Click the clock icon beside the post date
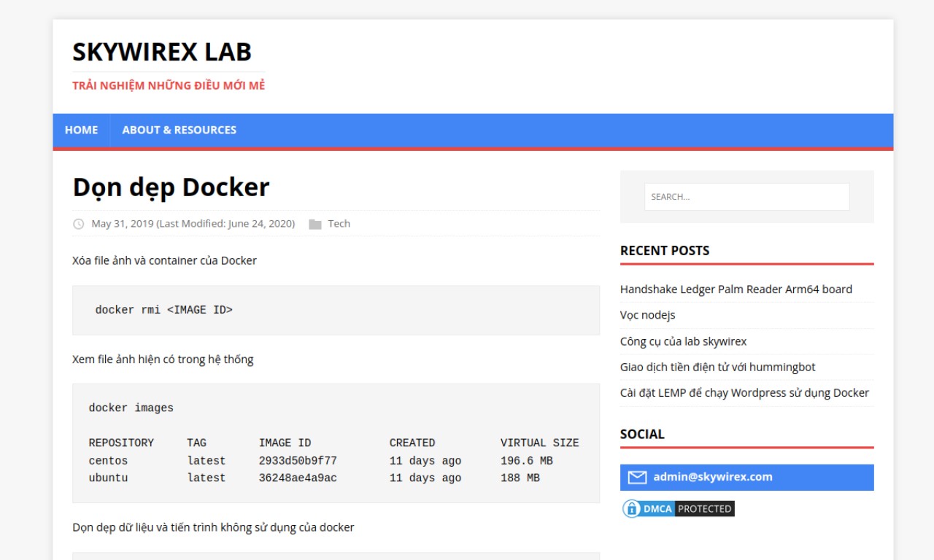The width and height of the screenshot is (934, 560). click(79, 224)
